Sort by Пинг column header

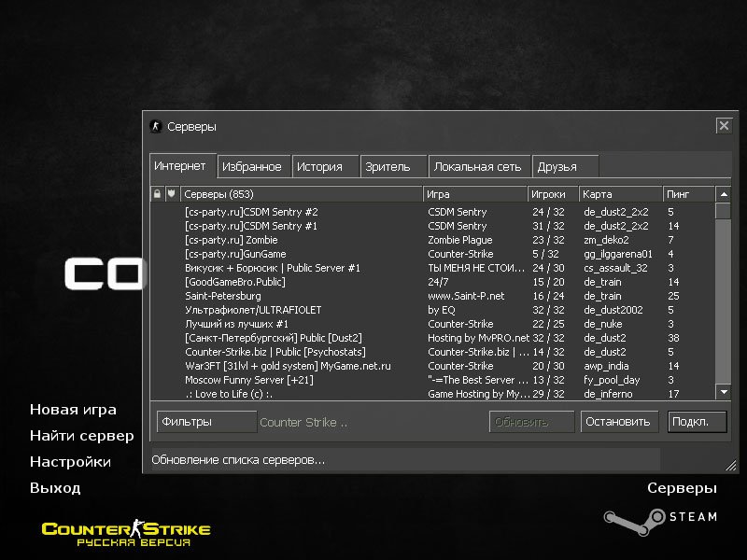[688, 194]
